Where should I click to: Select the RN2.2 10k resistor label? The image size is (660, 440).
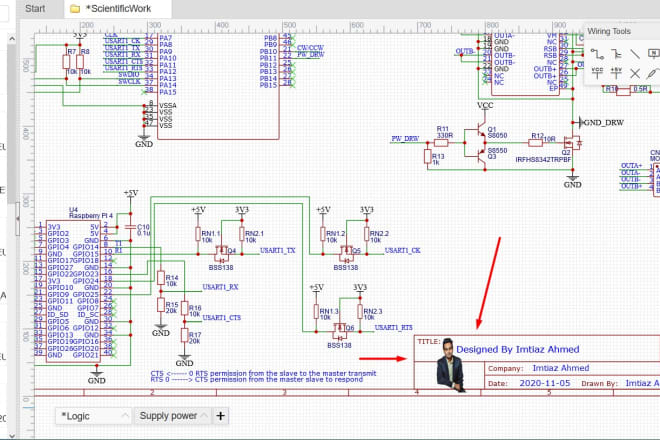pos(379,237)
